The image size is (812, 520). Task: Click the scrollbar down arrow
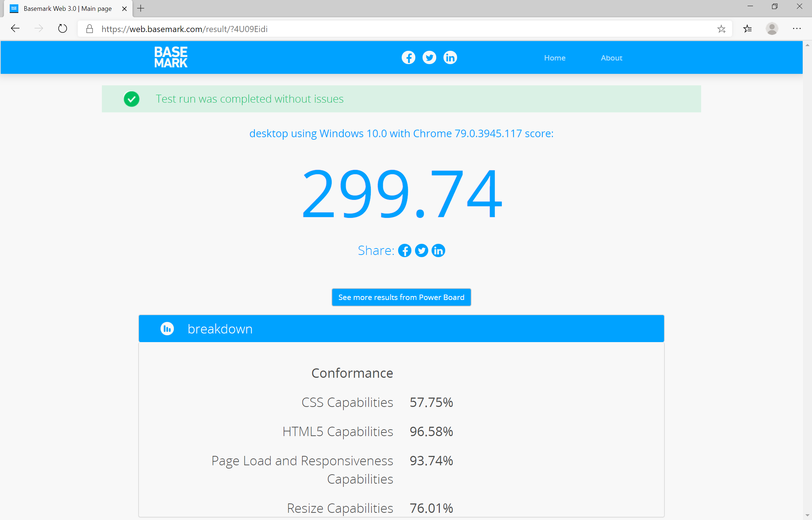807,516
